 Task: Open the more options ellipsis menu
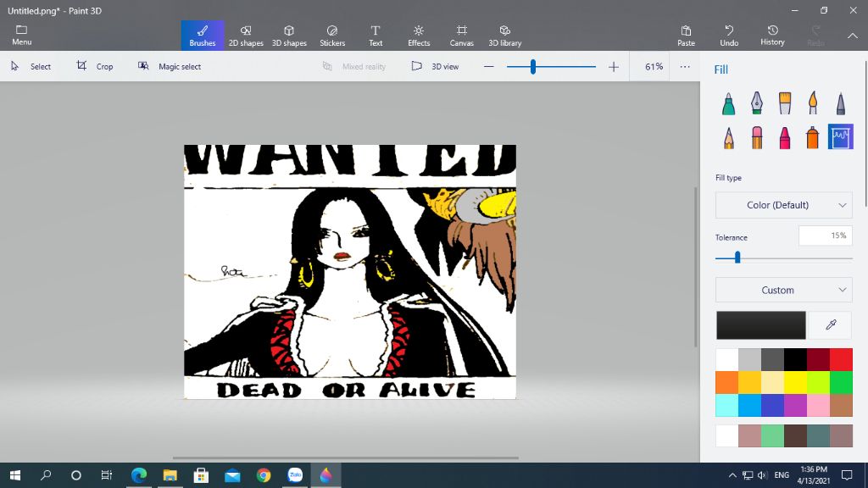click(x=685, y=66)
